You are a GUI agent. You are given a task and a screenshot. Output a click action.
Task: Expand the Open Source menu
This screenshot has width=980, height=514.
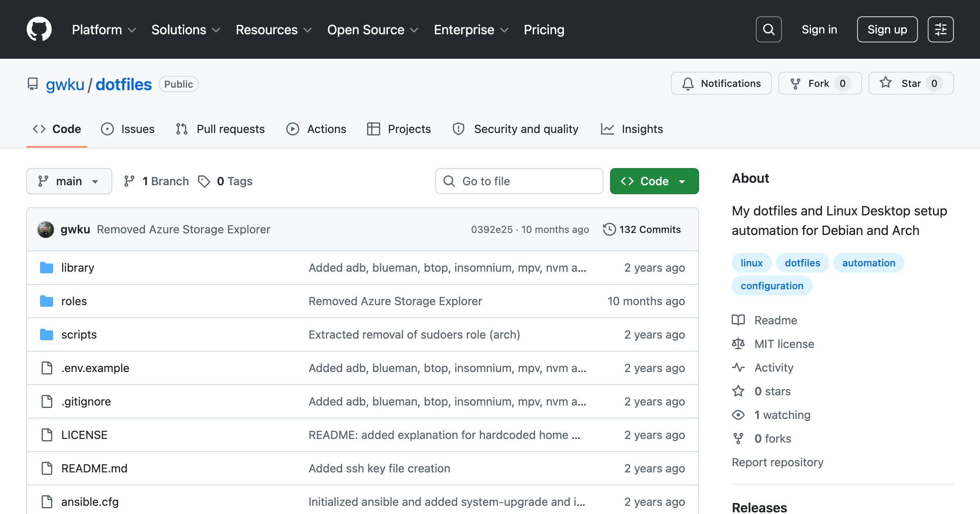(x=373, y=30)
